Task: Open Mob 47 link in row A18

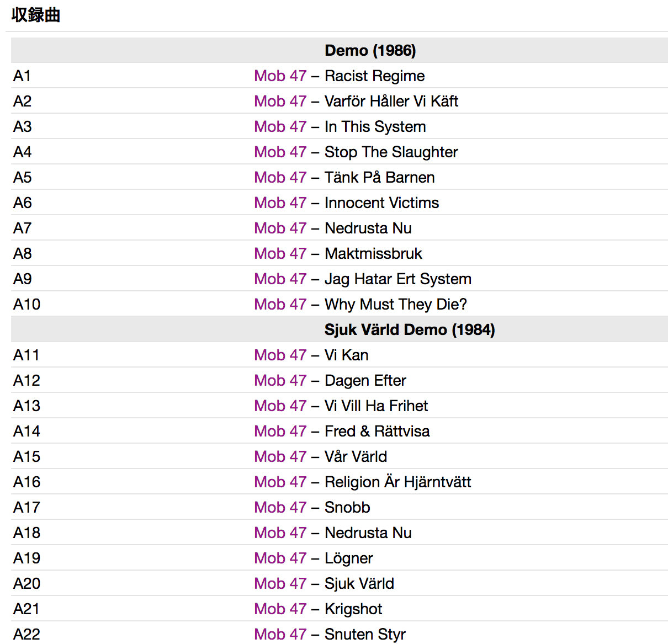Action: (x=280, y=533)
